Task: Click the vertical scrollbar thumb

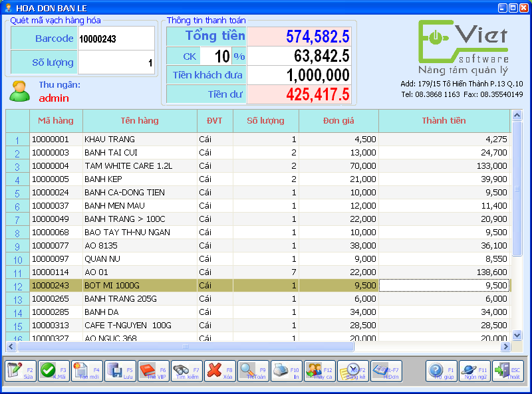Action: [517, 189]
